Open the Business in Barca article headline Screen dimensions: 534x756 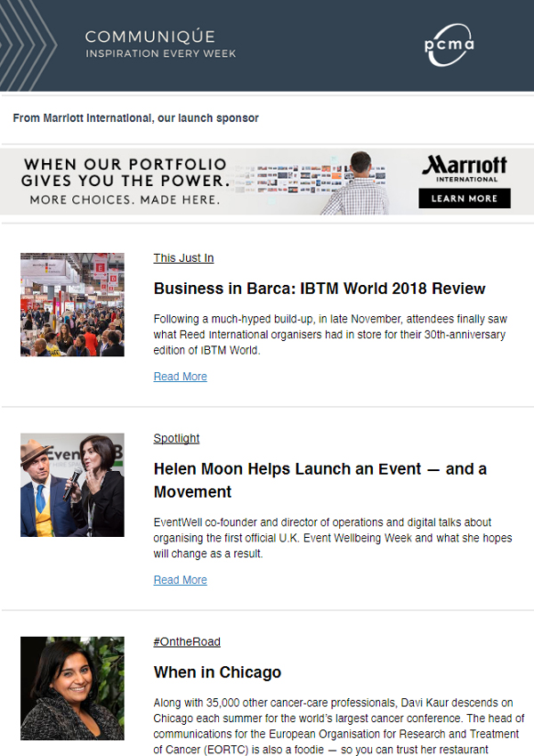[x=320, y=289]
